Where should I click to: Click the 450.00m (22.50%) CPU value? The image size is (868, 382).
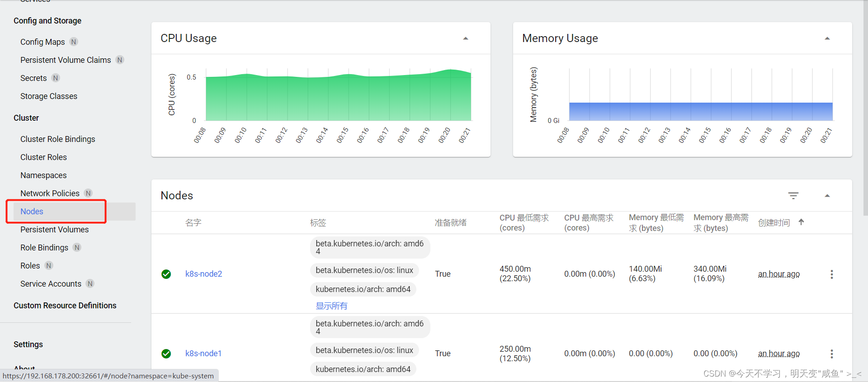[x=515, y=274]
